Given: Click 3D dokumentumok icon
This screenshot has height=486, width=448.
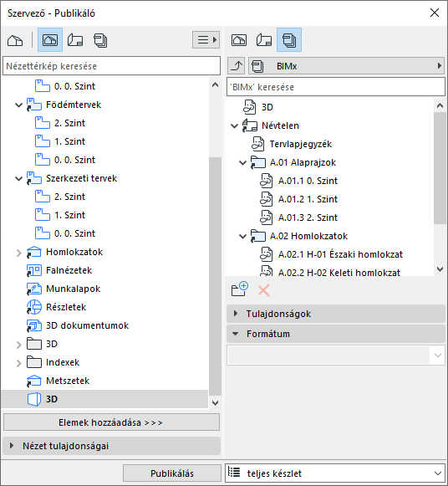Looking at the screenshot, I should tap(34, 325).
